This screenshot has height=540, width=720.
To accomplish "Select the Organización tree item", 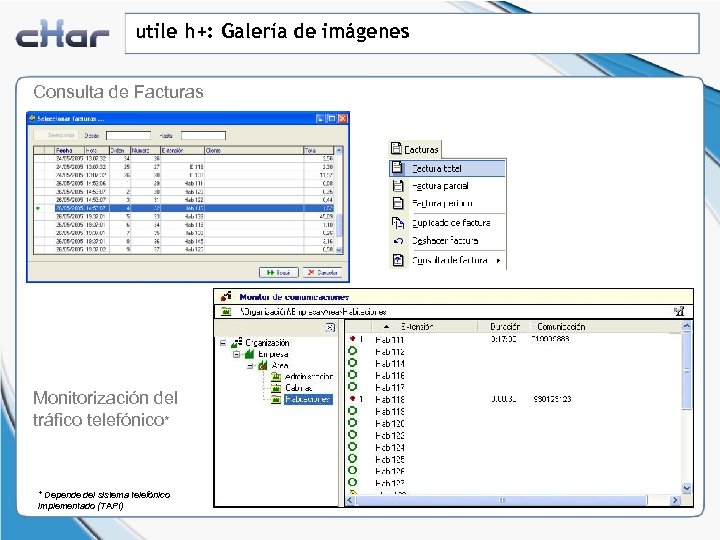I will tap(267, 343).
